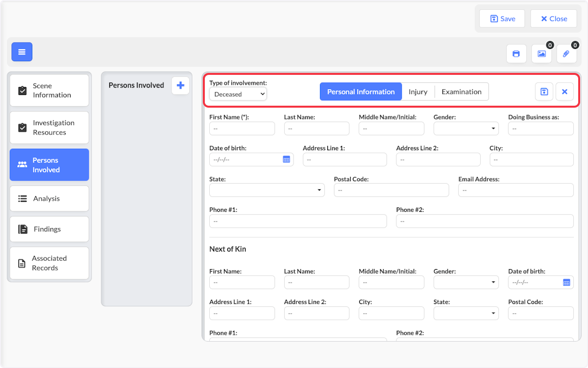Add a new person with plus icon
588x368 pixels.
(x=180, y=85)
